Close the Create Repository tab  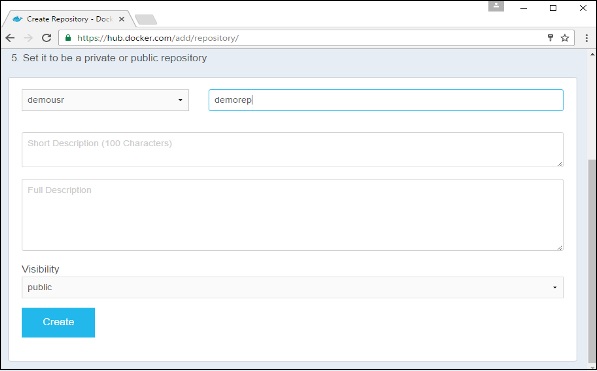click(x=121, y=19)
